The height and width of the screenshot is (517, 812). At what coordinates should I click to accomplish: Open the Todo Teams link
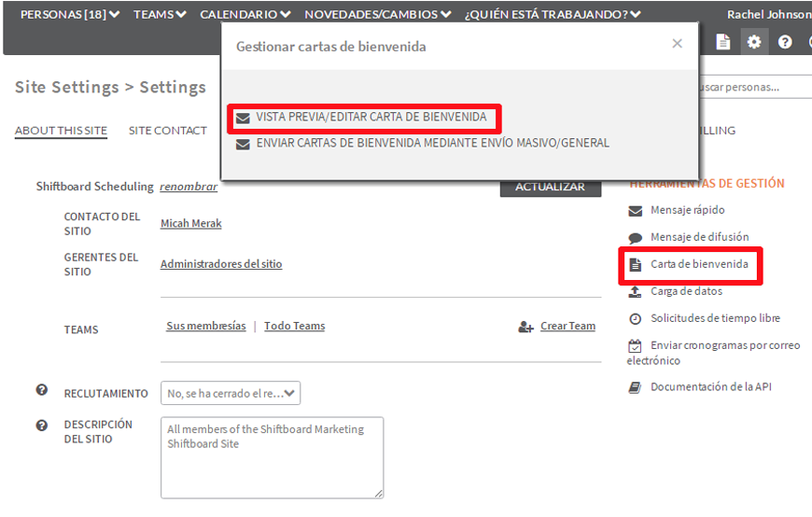[x=295, y=326]
